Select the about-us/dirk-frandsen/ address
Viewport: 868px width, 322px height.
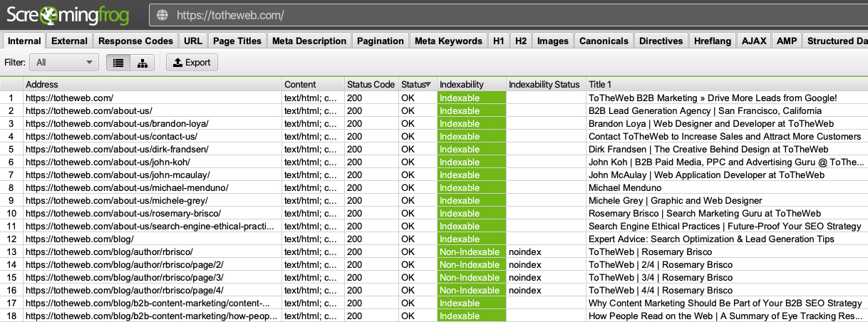point(153,149)
